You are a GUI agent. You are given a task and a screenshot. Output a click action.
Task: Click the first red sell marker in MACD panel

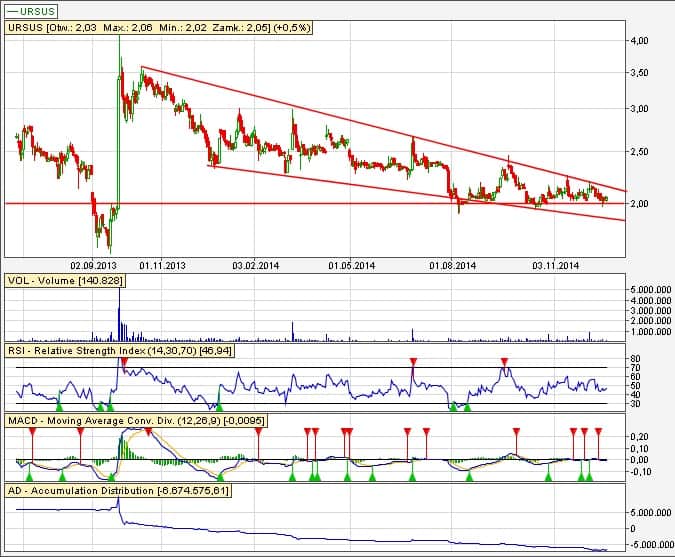33,431
